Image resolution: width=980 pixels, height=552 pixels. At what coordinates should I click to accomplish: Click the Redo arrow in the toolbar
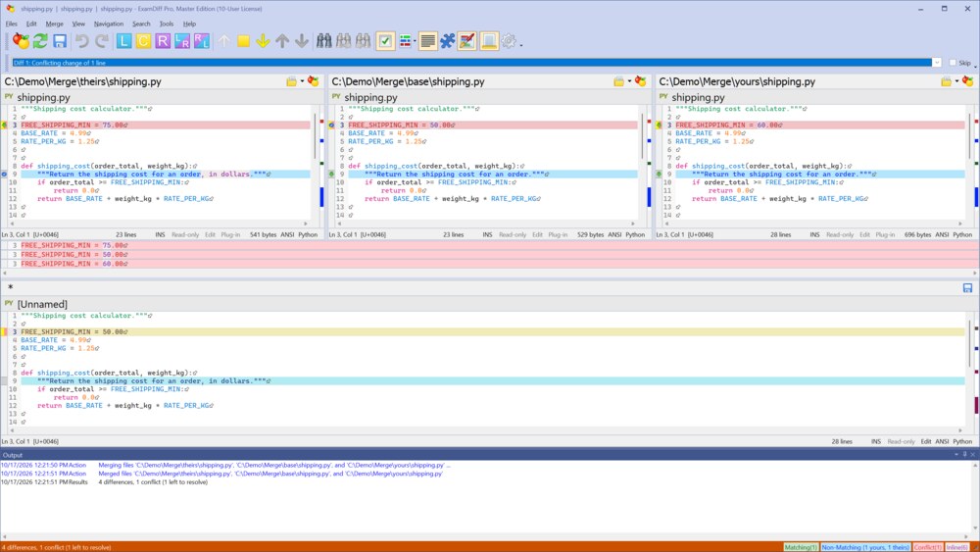pos(101,41)
